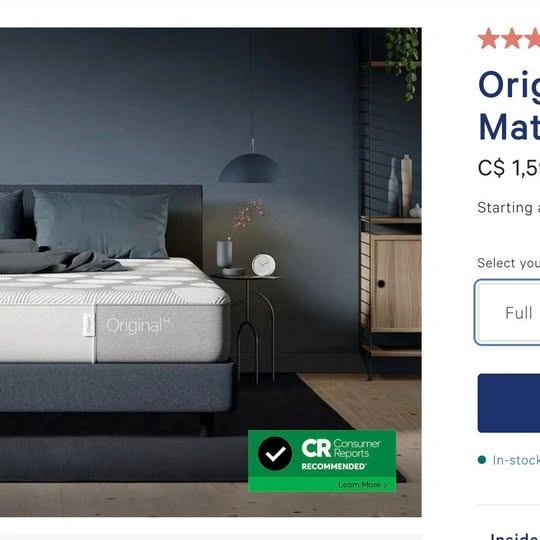Expand the Inside section below the divider
The image size is (540, 540).
point(515,536)
